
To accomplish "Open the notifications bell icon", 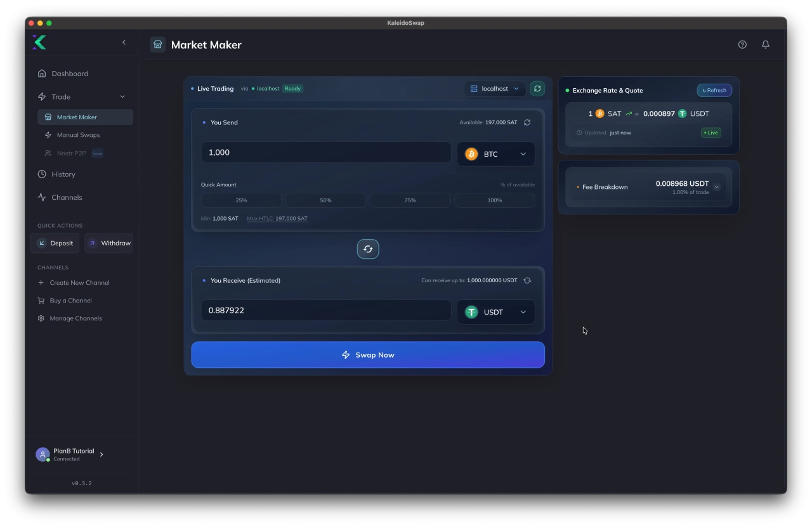I will tap(765, 44).
